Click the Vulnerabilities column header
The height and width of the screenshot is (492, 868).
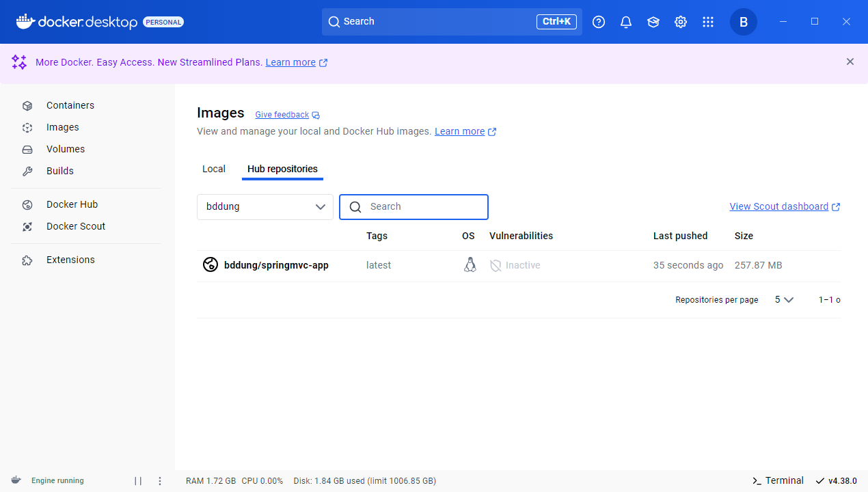coord(521,236)
